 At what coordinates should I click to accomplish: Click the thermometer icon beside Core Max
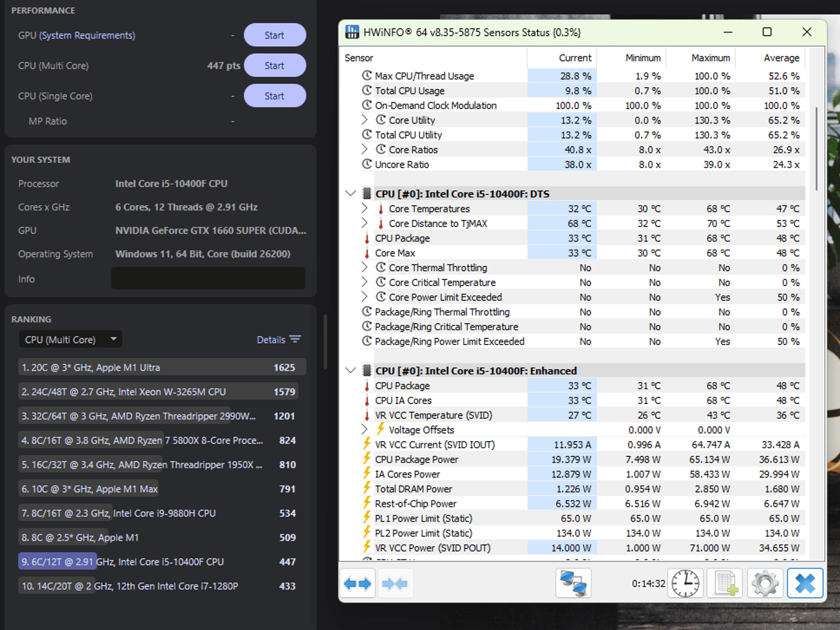367,253
